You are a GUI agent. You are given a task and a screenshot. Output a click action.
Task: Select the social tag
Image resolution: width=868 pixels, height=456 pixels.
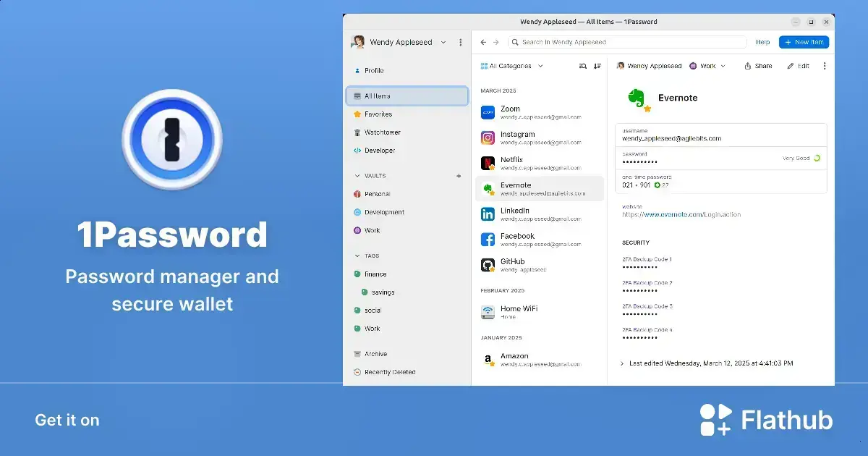(407, 311)
